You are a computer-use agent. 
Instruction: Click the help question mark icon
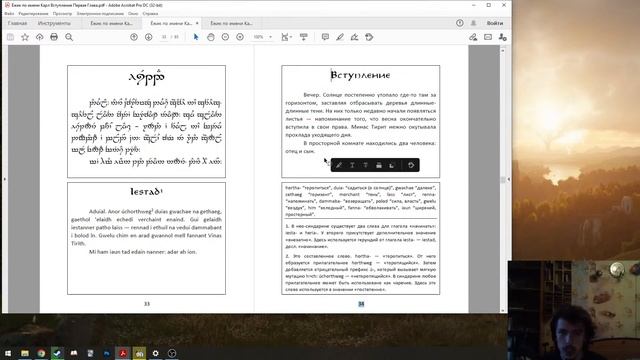pos(460,23)
